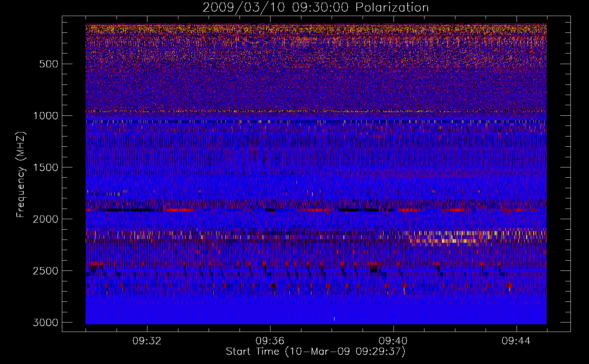589x364 pixels.
Task: Click the 'Start Time (10-Mar-09 09:29:37)' label
Action: [316, 352]
